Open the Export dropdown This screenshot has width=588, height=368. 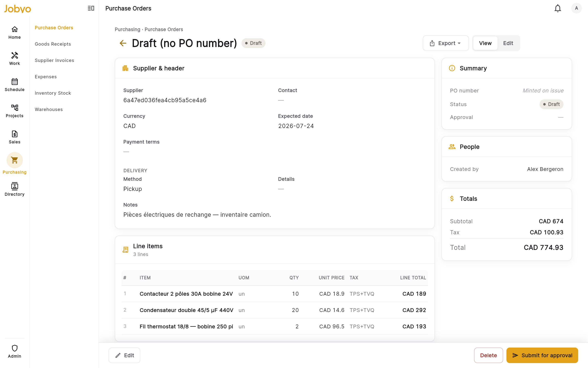click(x=446, y=43)
